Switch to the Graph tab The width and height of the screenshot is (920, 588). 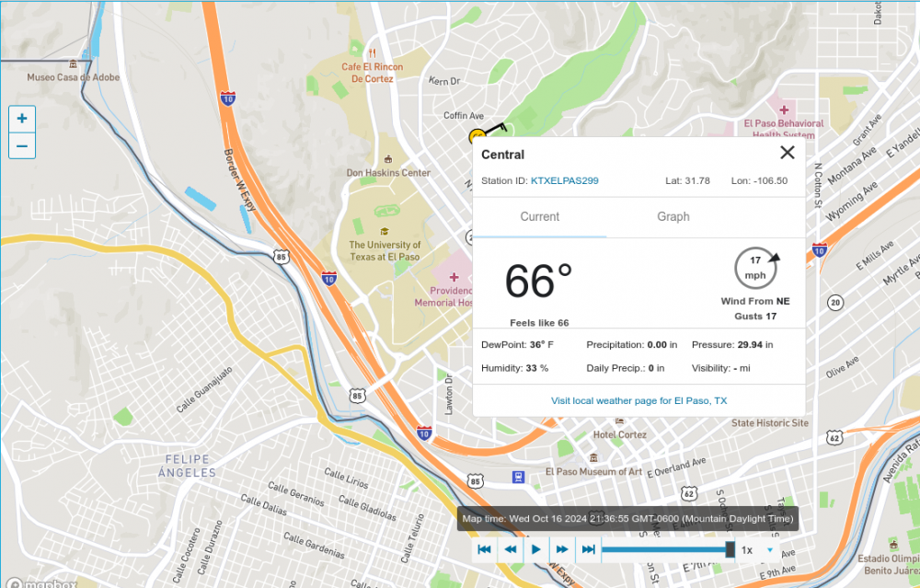coord(673,217)
